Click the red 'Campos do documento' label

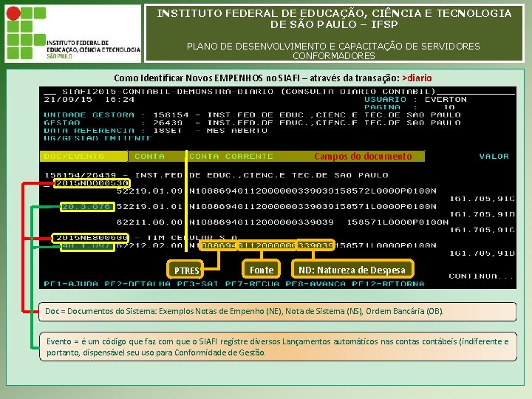click(x=363, y=157)
